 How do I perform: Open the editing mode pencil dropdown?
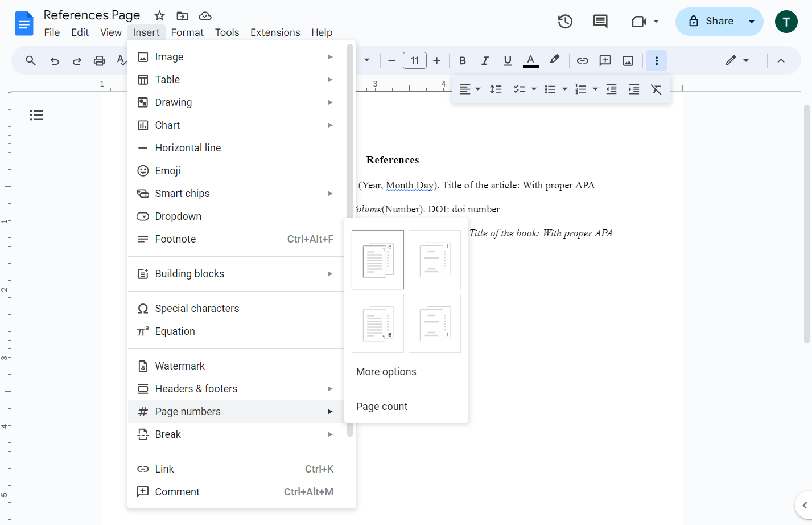[737, 60]
